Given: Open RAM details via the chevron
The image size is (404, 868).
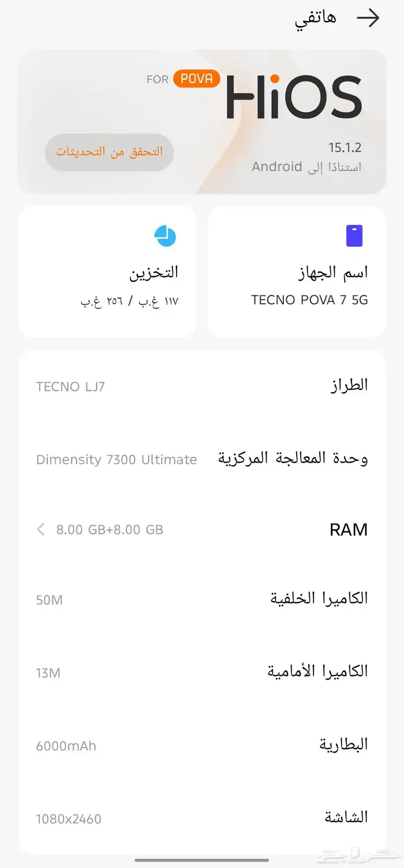Looking at the screenshot, I should coord(40,529).
